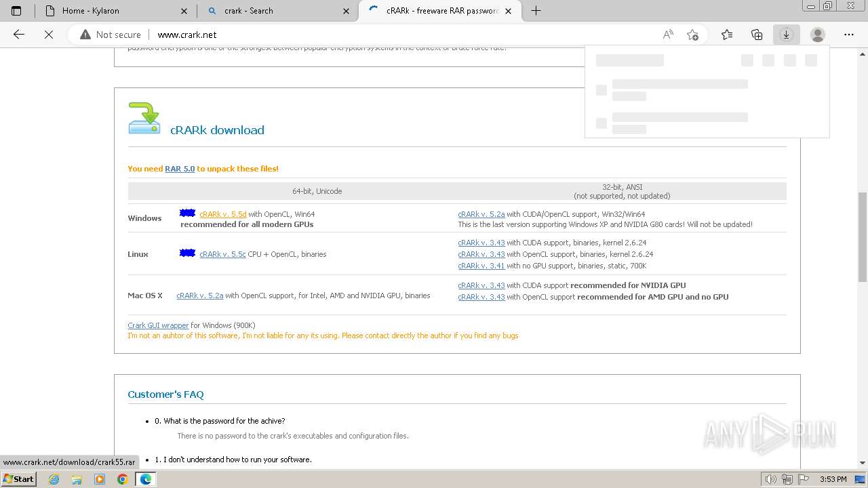
Task: Click the Not secure warning icon
Action: 85,35
